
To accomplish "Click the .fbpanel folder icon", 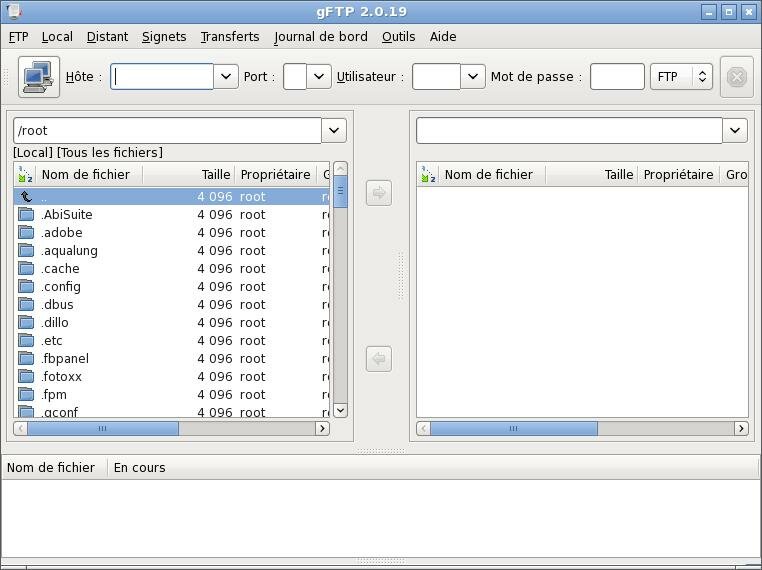I will 26,358.
